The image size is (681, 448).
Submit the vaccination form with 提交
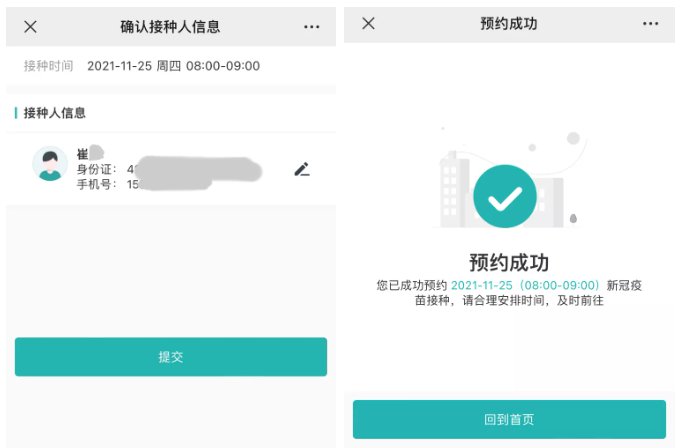(x=171, y=357)
